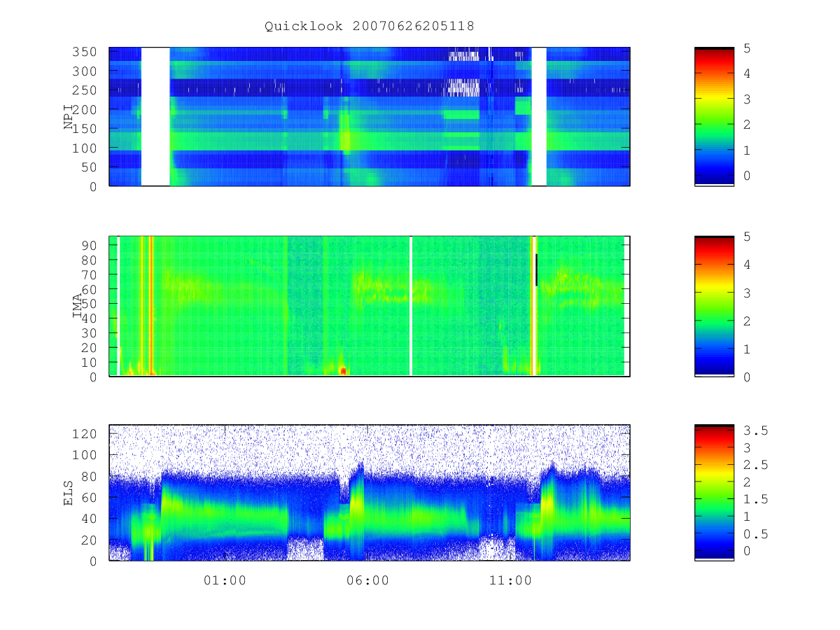
Task: Click the 1.5 label on ELS colorbar
Action: point(756,499)
